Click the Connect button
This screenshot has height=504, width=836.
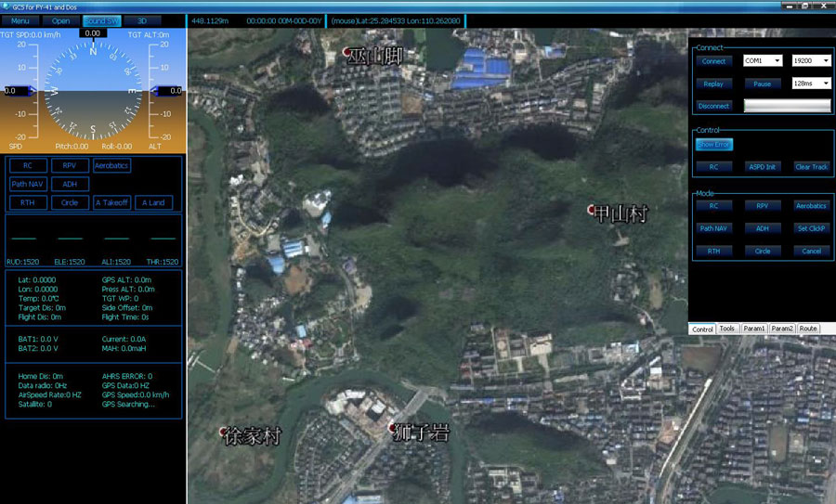713,61
